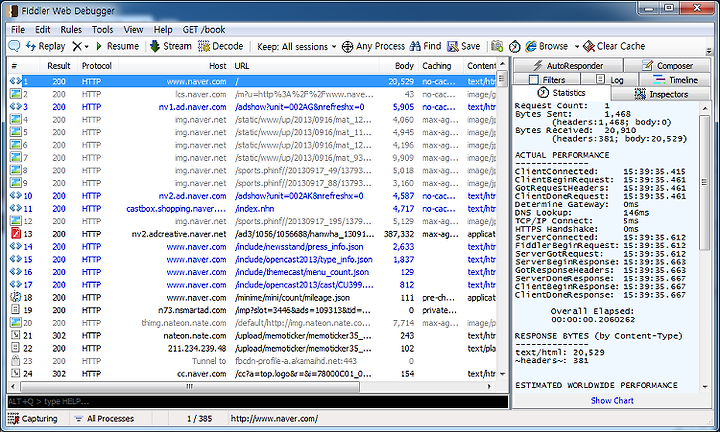Click the comment speech bubble toolbar icon
This screenshot has height=432, width=720.
14,46
